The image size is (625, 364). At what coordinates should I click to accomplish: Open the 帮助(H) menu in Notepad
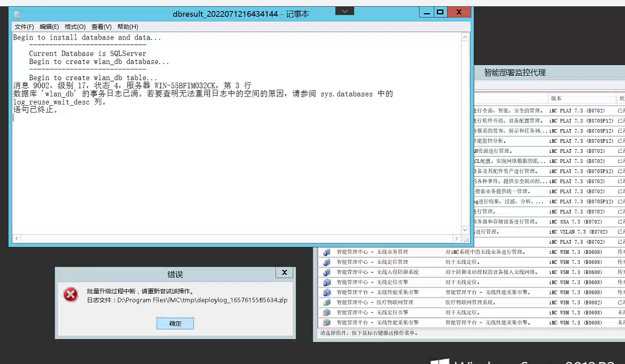pos(127,27)
